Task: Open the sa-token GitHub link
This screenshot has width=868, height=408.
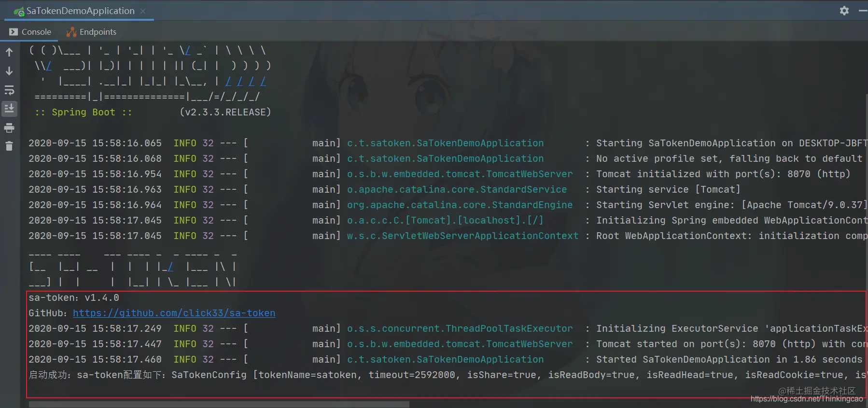Action: point(174,313)
